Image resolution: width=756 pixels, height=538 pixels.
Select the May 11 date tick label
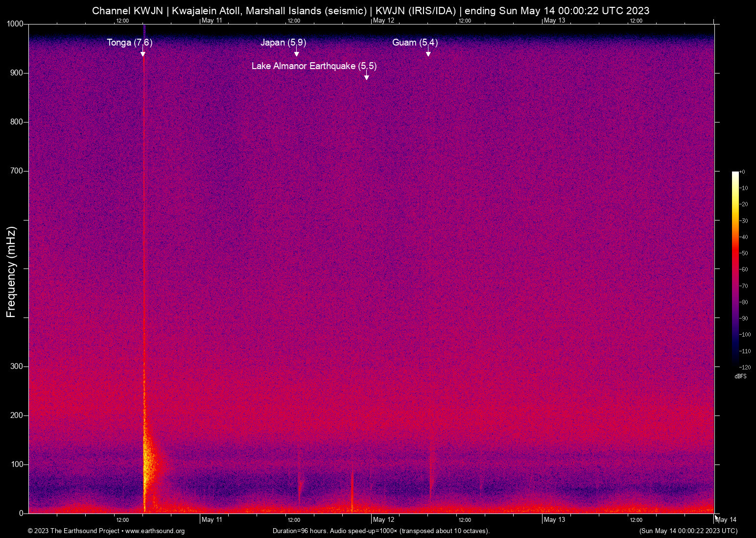click(212, 519)
